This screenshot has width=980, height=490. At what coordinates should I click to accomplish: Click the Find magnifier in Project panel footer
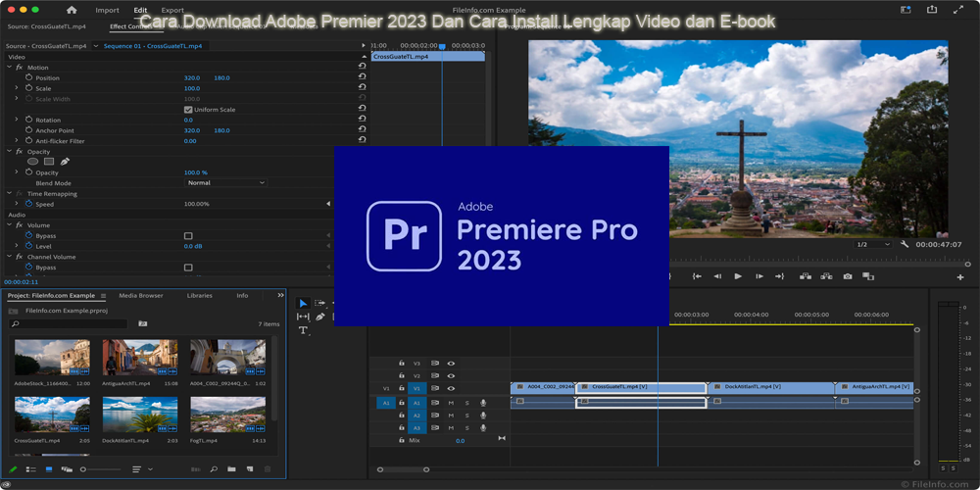pos(213,468)
